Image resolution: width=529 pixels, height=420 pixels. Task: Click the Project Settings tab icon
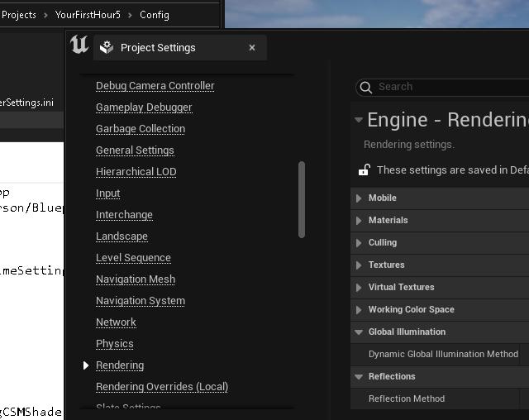(107, 48)
